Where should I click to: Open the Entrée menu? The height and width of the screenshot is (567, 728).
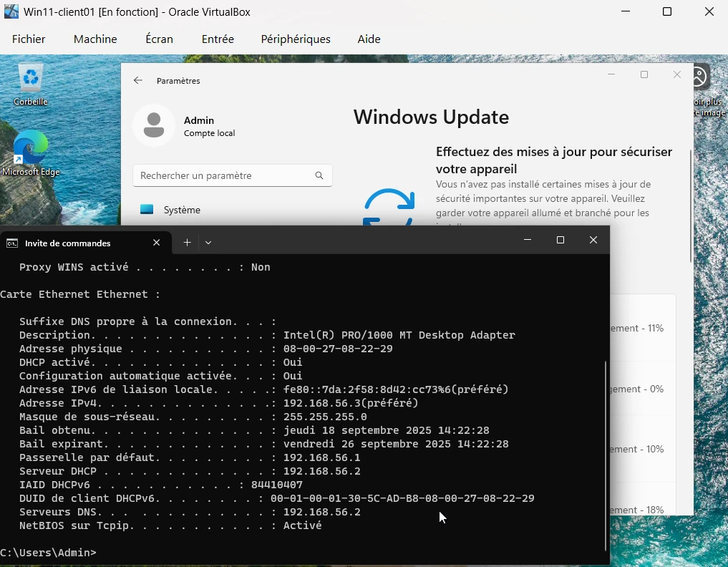pos(218,39)
